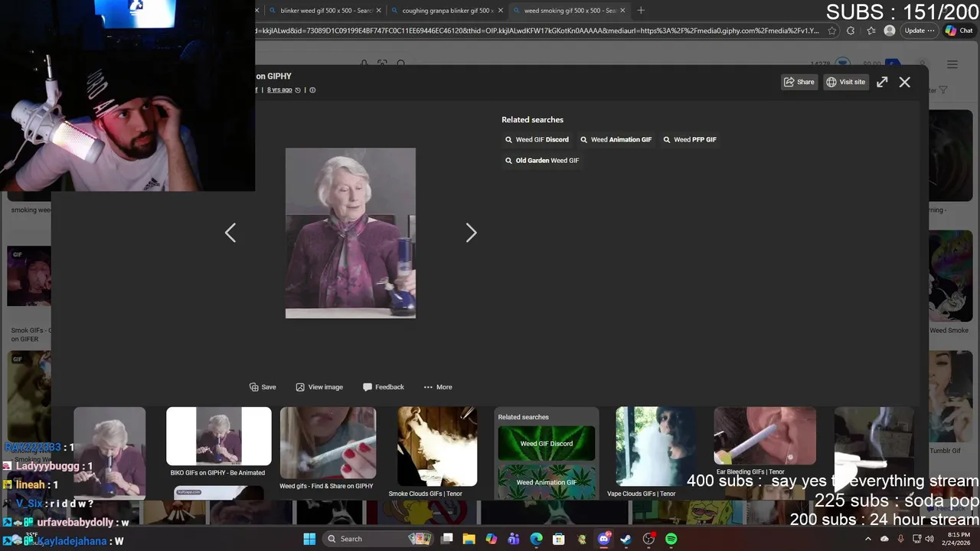This screenshot has height=551, width=980.
Task: Search related Old Garden Weed GIF
Action: [542, 161]
